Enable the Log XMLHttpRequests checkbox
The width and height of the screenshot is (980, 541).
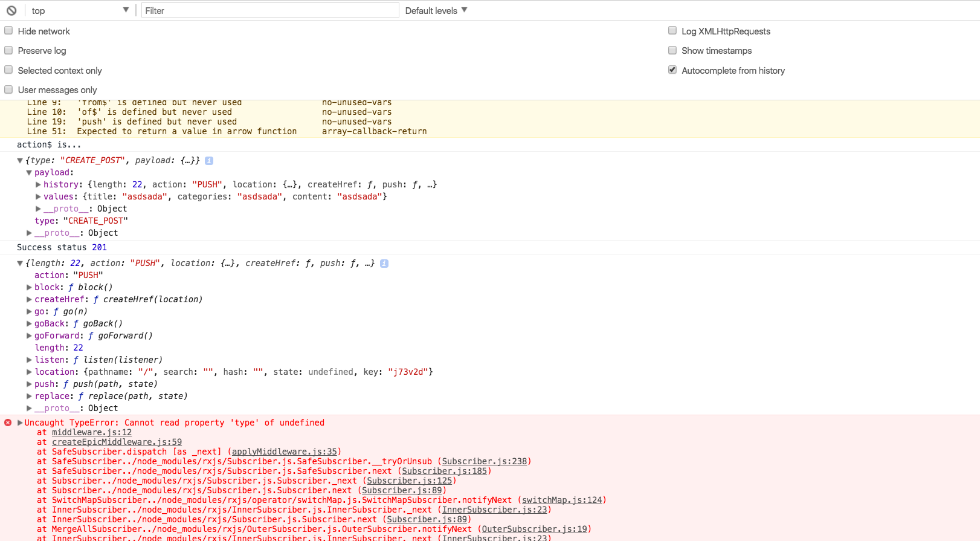(x=672, y=31)
